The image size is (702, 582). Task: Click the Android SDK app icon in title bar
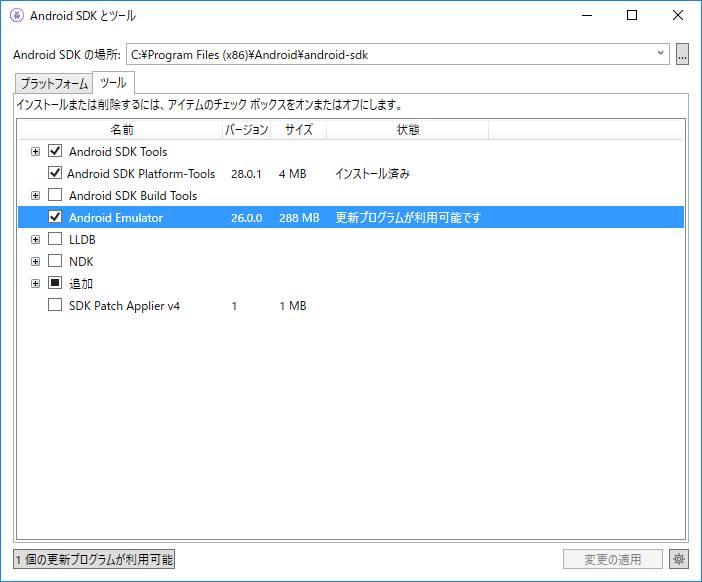pos(17,16)
